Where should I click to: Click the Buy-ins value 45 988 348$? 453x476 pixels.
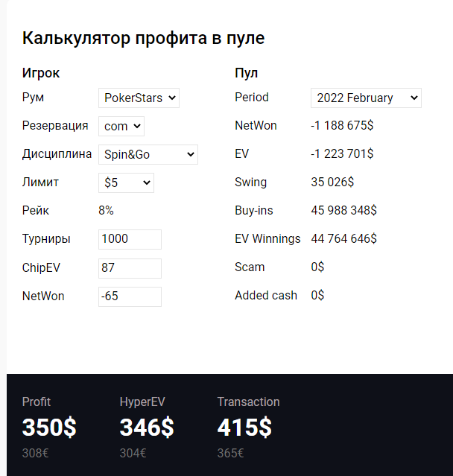(343, 211)
